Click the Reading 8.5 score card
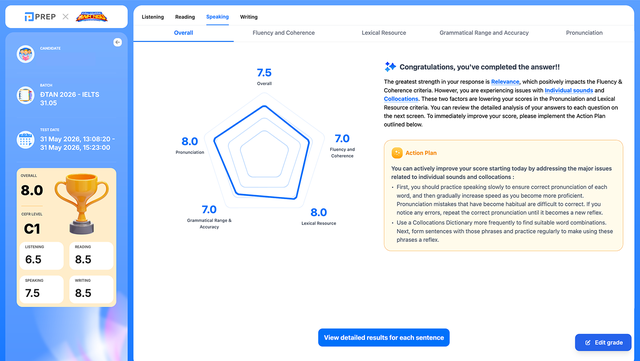This screenshot has width=640, height=361. pyautogui.click(x=91, y=256)
